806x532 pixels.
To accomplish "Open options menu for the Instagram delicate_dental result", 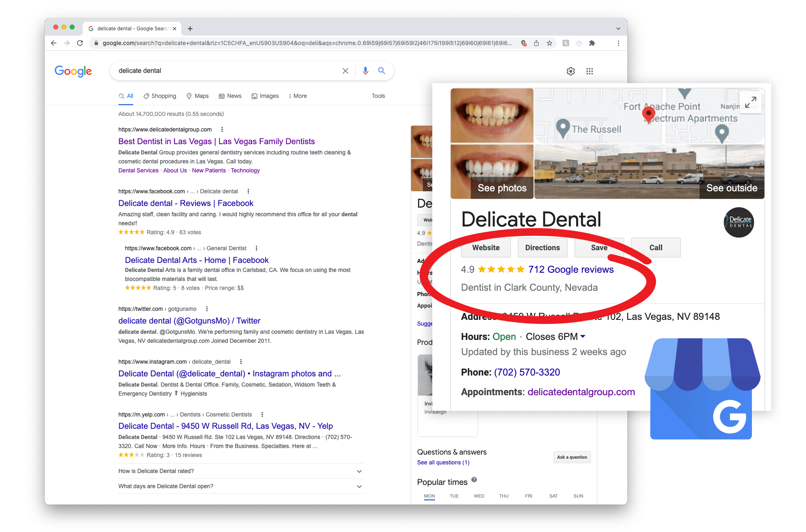I will [241, 362].
